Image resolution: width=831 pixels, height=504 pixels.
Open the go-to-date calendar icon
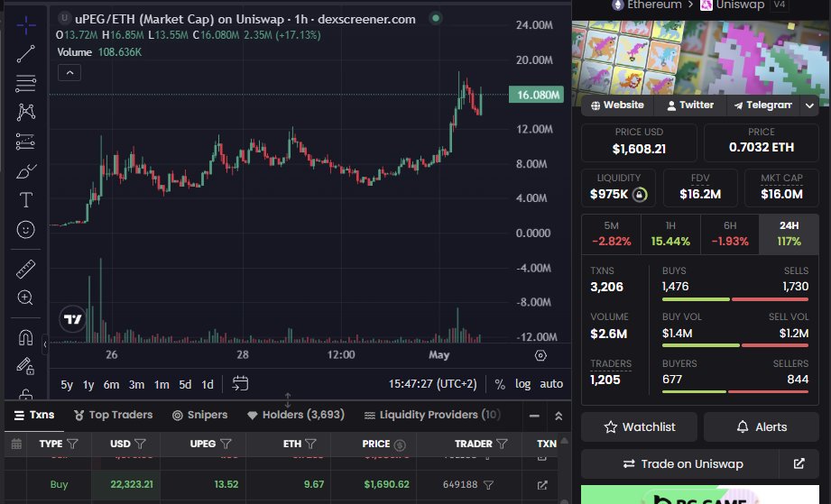(240, 383)
